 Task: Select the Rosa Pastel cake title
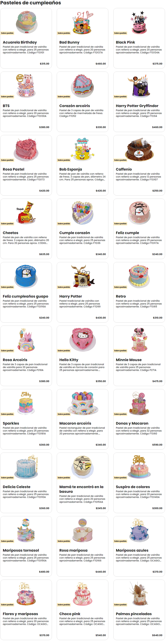13,169
